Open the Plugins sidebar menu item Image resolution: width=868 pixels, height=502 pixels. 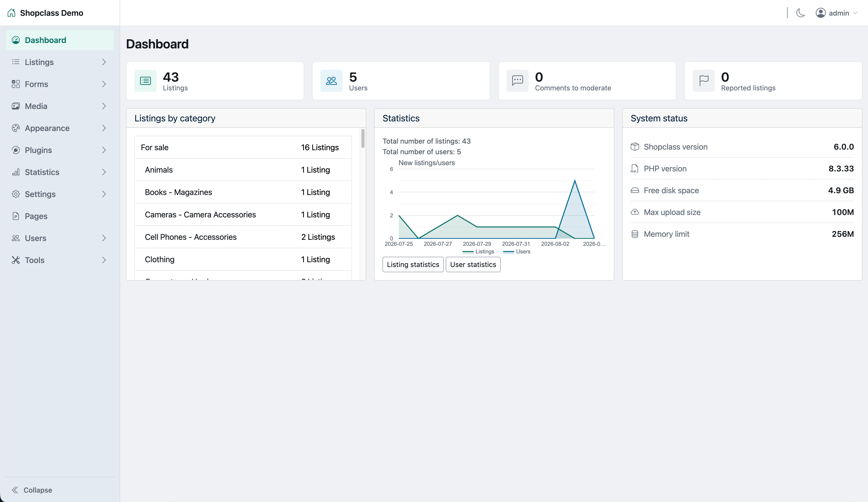pyautogui.click(x=60, y=150)
